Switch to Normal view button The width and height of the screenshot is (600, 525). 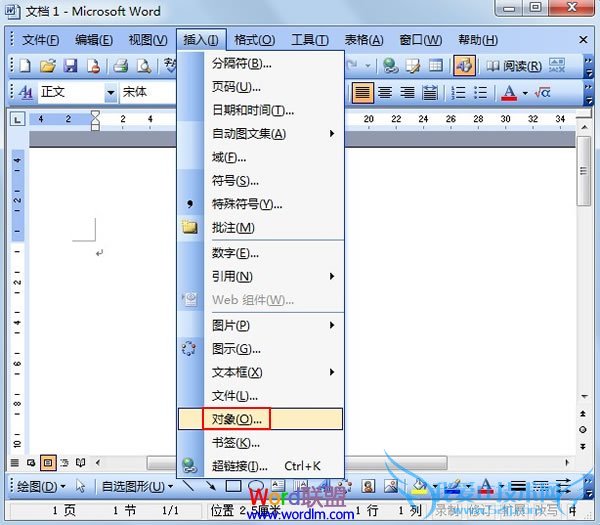point(15,463)
